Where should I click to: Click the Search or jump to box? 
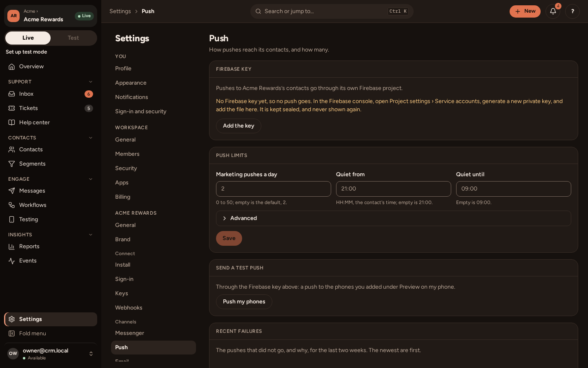click(x=332, y=11)
